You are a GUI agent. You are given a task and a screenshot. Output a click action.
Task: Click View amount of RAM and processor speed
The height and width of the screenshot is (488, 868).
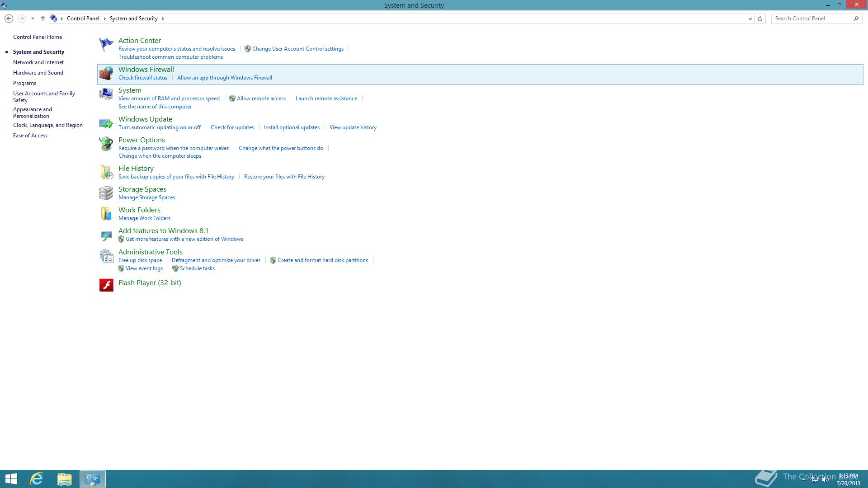(x=169, y=99)
